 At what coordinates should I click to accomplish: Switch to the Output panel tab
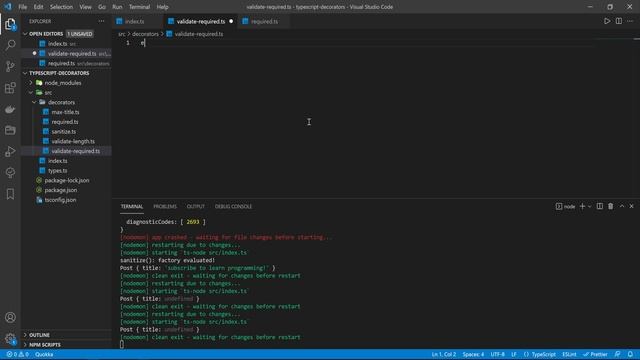click(196, 207)
